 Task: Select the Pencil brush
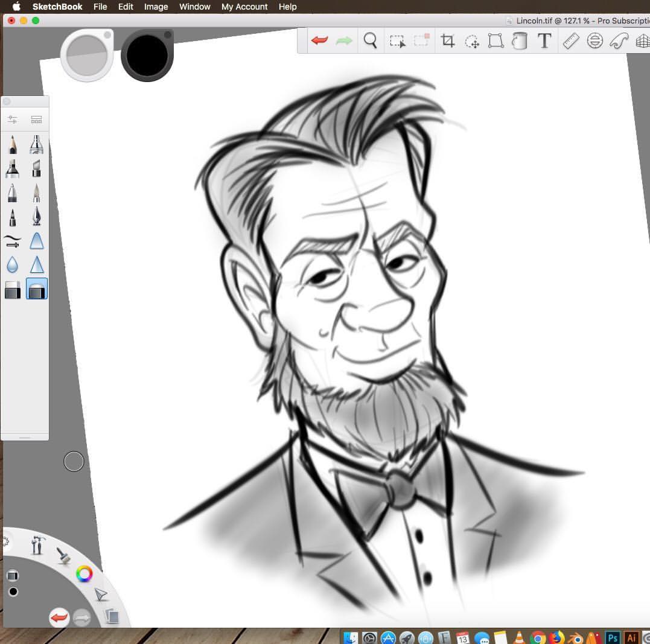(13, 144)
